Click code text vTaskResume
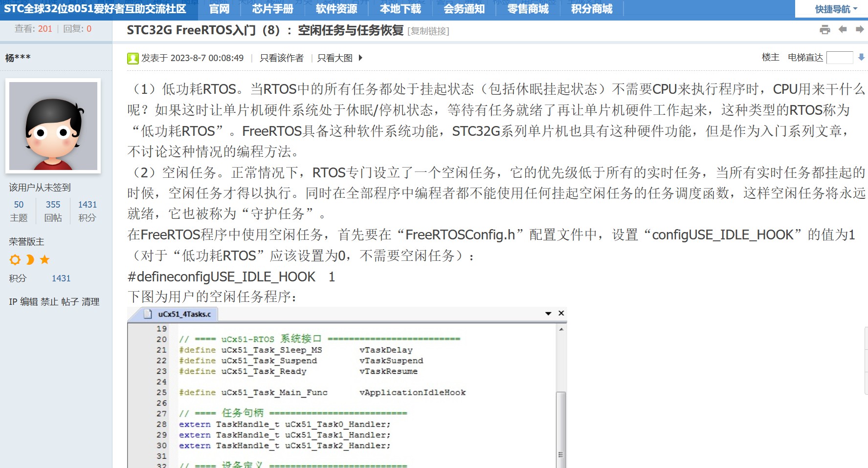This screenshot has height=468, width=868. pos(389,372)
